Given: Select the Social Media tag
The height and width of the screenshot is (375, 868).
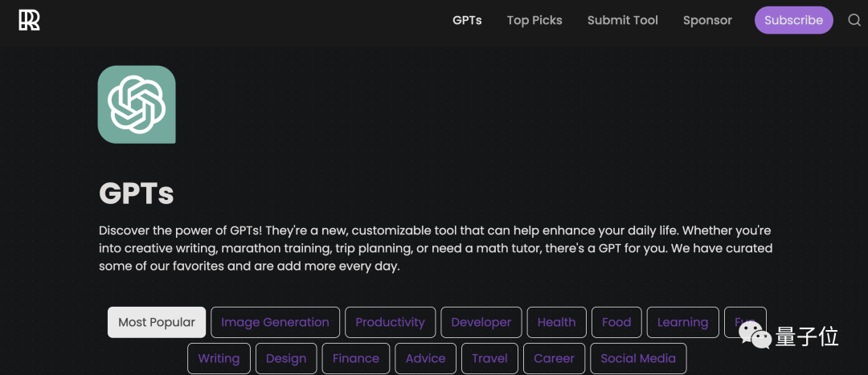Looking at the screenshot, I should [x=638, y=358].
